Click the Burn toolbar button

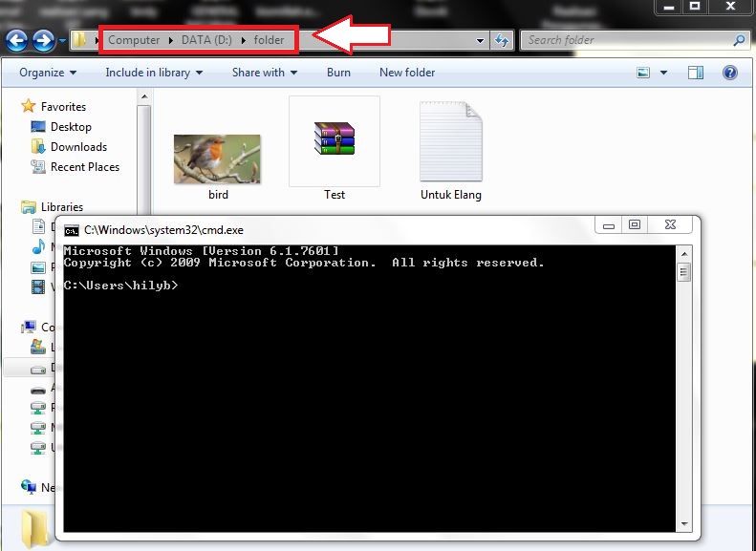pos(338,73)
